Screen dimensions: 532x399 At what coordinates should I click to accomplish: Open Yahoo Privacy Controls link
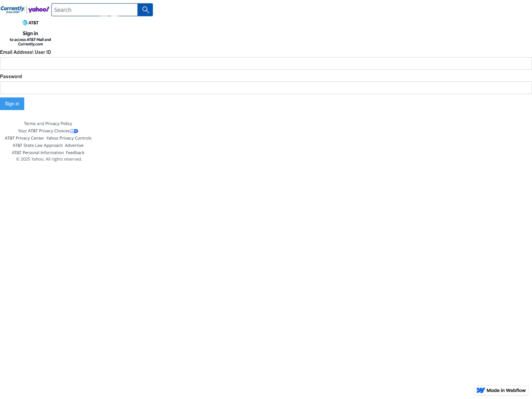tap(69, 138)
